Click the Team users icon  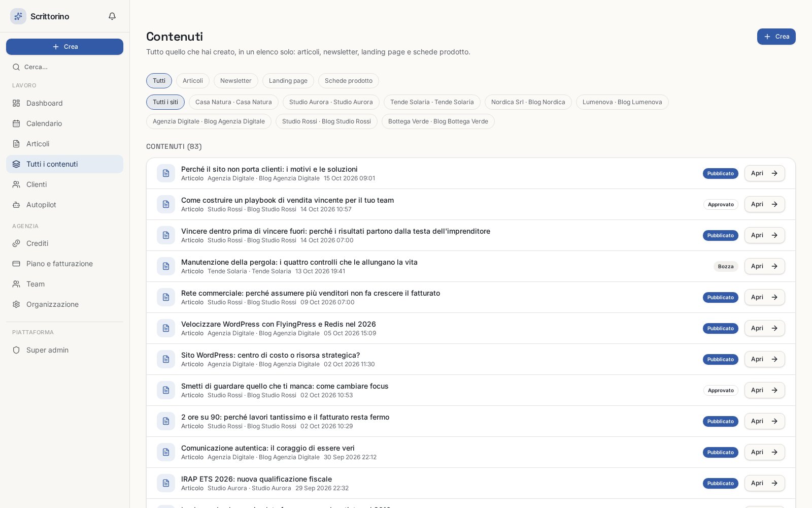click(16, 284)
